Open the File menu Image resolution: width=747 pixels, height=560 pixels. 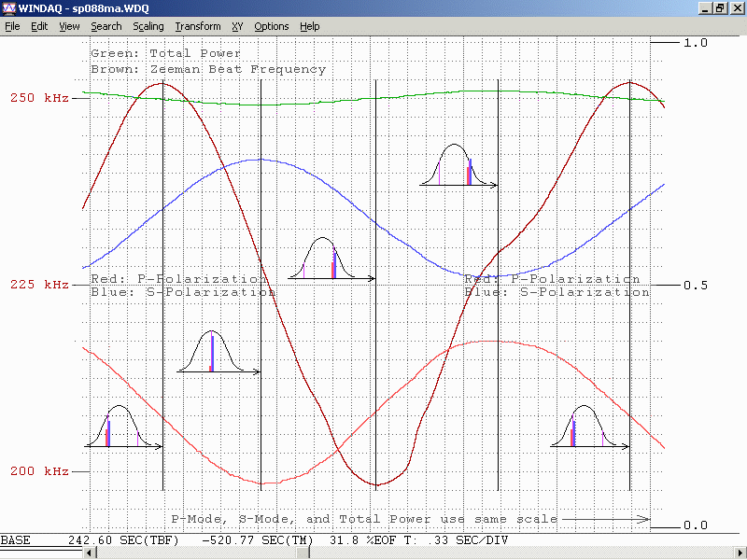(x=12, y=26)
